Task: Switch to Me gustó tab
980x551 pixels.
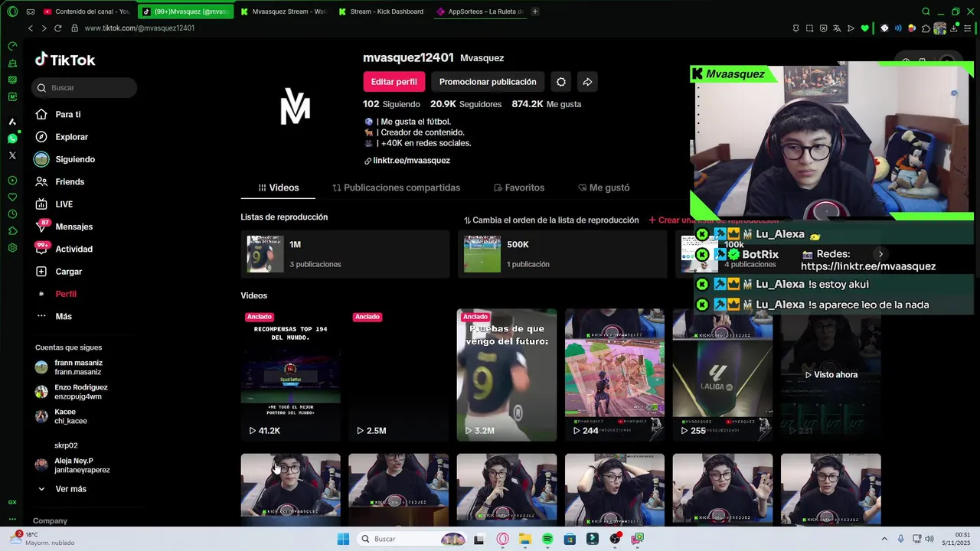Action: [x=603, y=187]
